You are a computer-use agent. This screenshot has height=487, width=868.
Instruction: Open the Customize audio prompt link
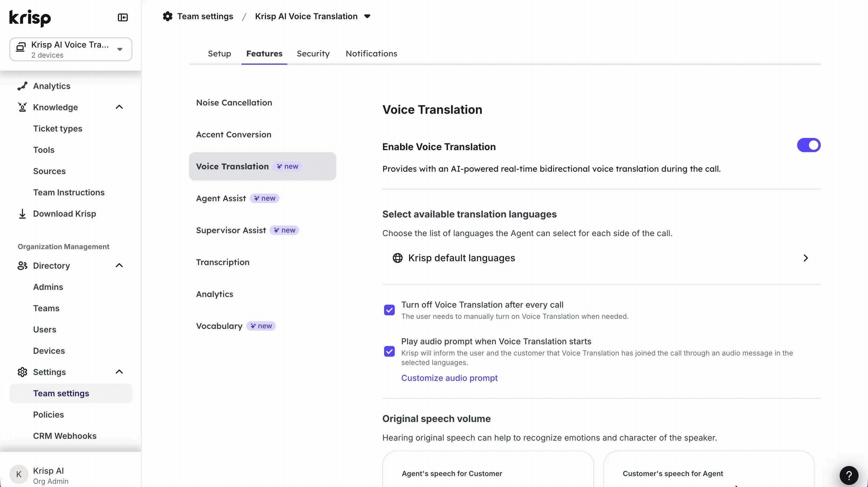[x=449, y=378]
